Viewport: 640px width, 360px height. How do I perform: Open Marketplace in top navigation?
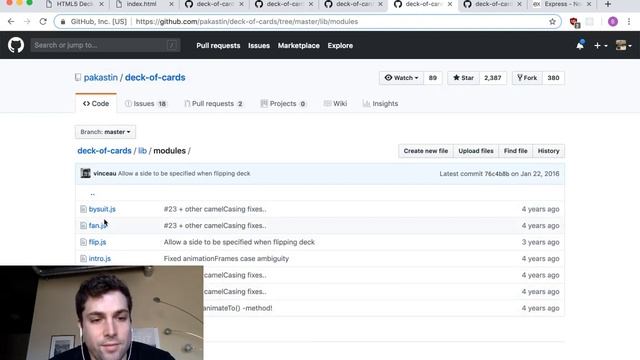[298, 45]
